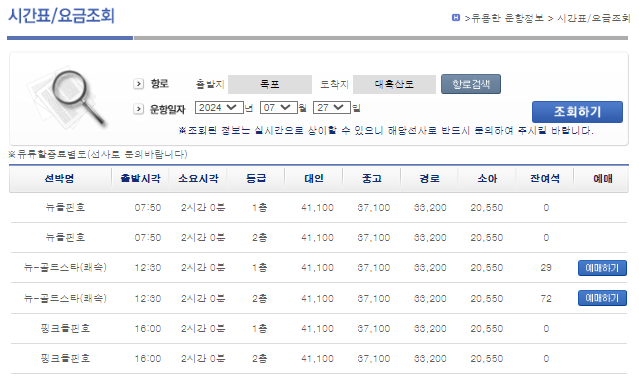Click the 출발시각 column header
Screen dimensions: 639x380
point(141,178)
